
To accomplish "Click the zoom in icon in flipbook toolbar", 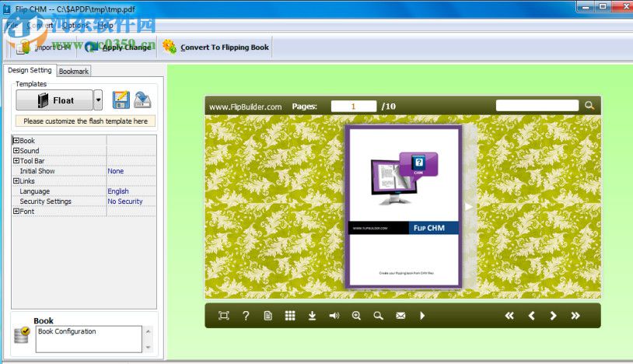I will tap(356, 316).
